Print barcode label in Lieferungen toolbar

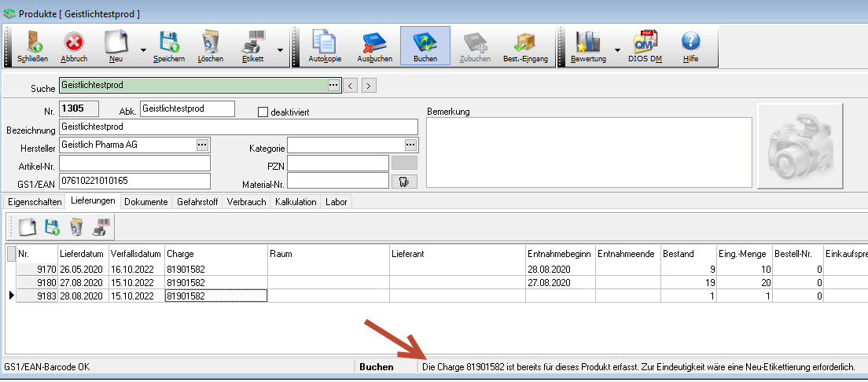click(x=100, y=227)
